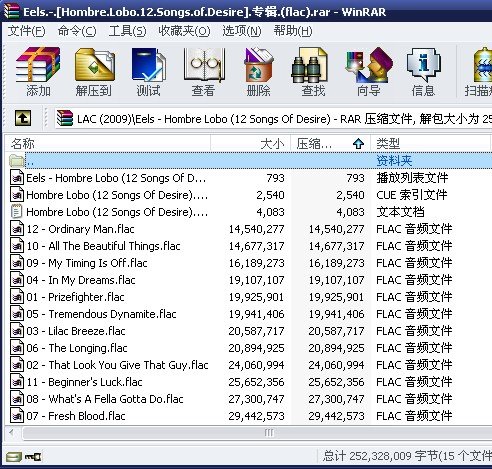Screen dimensions: 492x469
Task: Click the 查找 (Find) binoculars icon
Action: click(x=309, y=65)
